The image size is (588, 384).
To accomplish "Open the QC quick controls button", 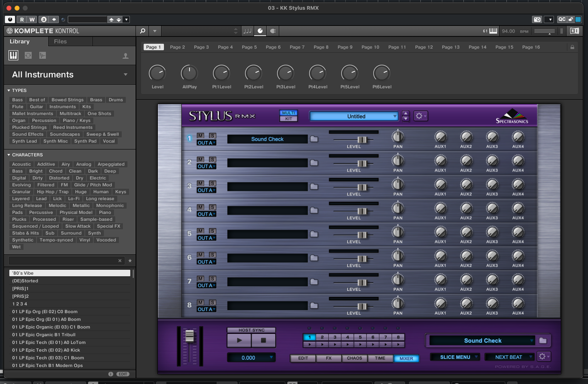I will pyautogui.click(x=562, y=19).
